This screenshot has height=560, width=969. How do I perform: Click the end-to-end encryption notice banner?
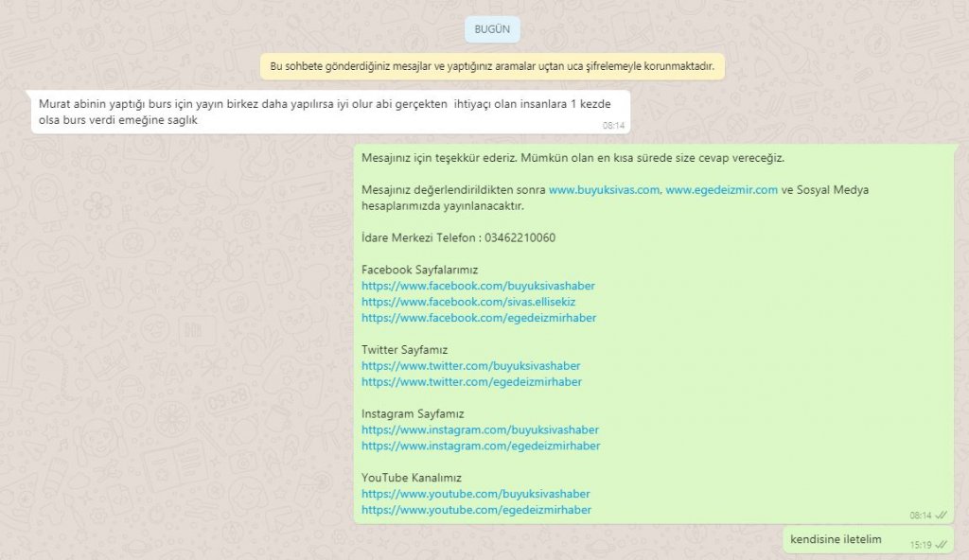click(x=492, y=66)
